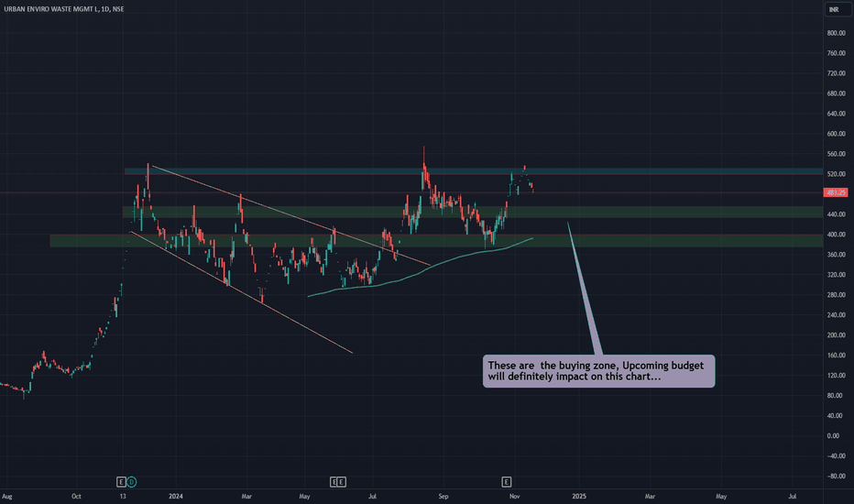Click the 0.00 price axis label
854x504 pixels.
(833, 436)
